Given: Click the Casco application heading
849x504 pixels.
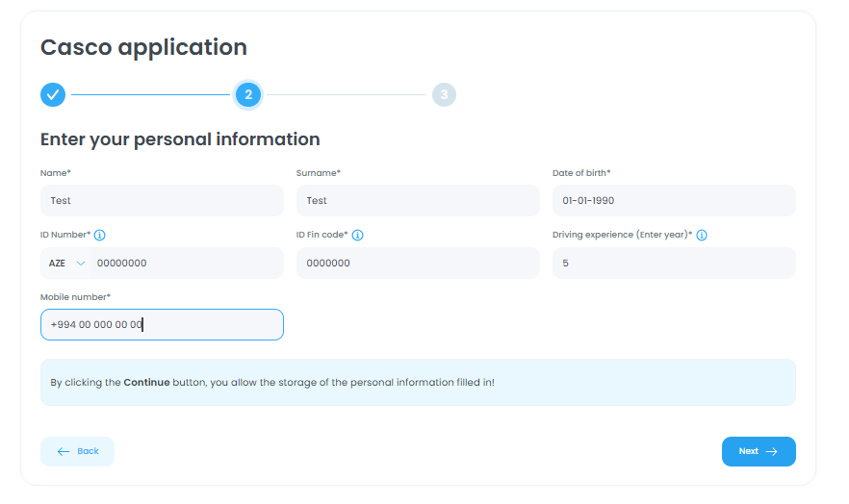Looking at the screenshot, I should [x=143, y=47].
